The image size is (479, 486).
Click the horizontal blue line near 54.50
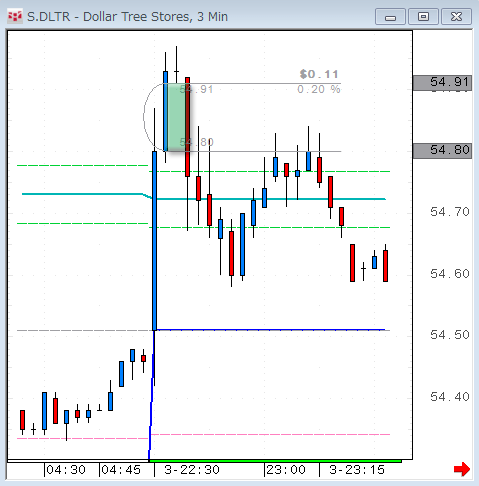(270, 330)
